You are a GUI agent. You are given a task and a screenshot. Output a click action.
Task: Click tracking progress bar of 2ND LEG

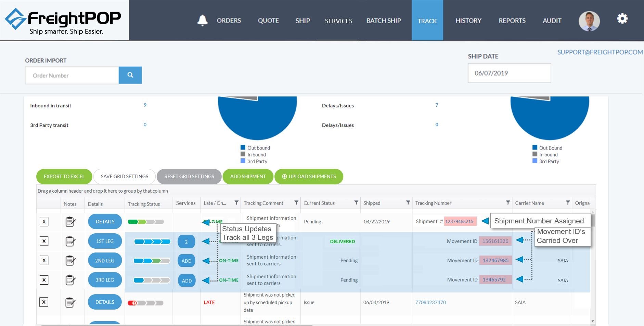152,261
